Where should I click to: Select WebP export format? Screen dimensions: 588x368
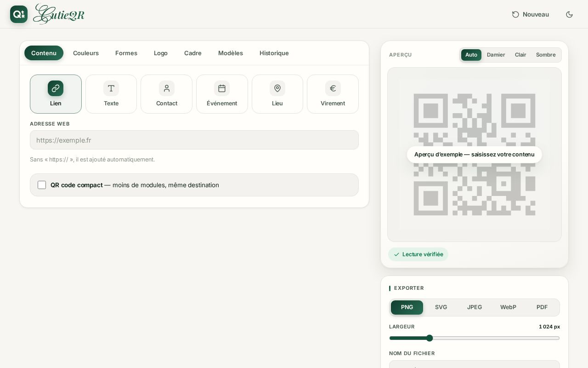pos(508,307)
